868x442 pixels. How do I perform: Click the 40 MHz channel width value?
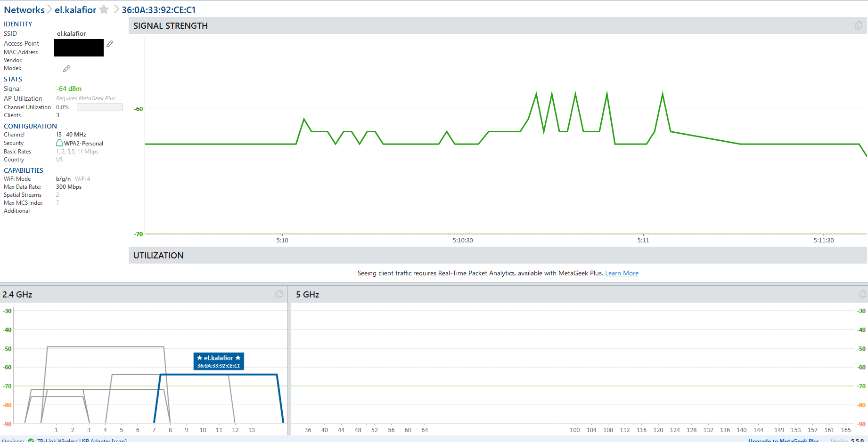coord(76,135)
